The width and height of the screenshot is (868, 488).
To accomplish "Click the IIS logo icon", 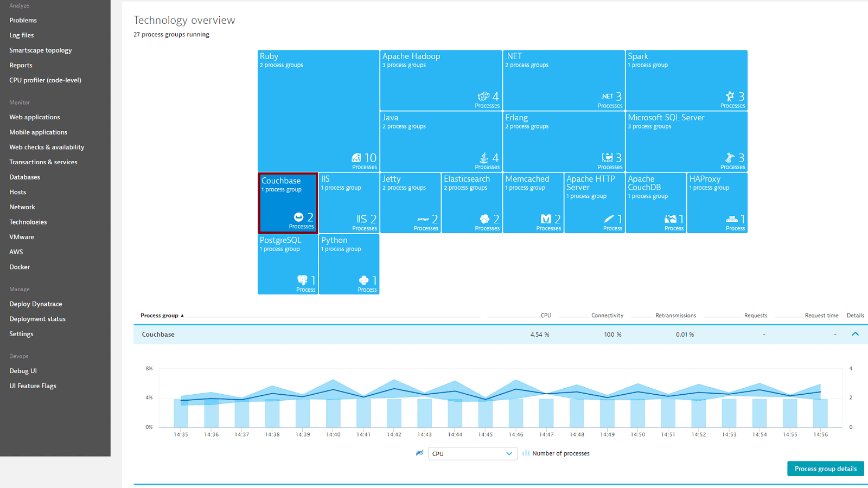I will pyautogui.click(x=362, y=219).
